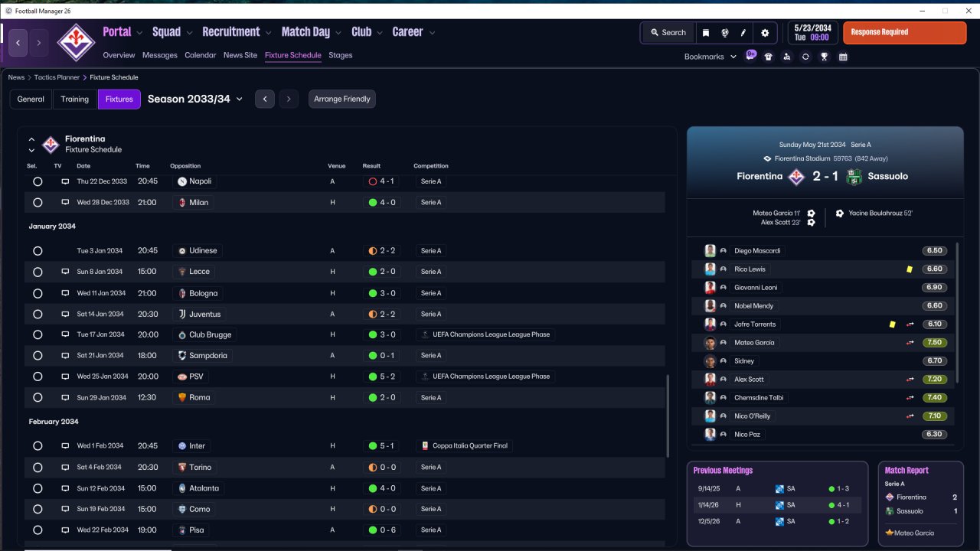Select the 1/14/26 previous meeting row
Screen dimensions: 980x551
[x=777, y=505]
